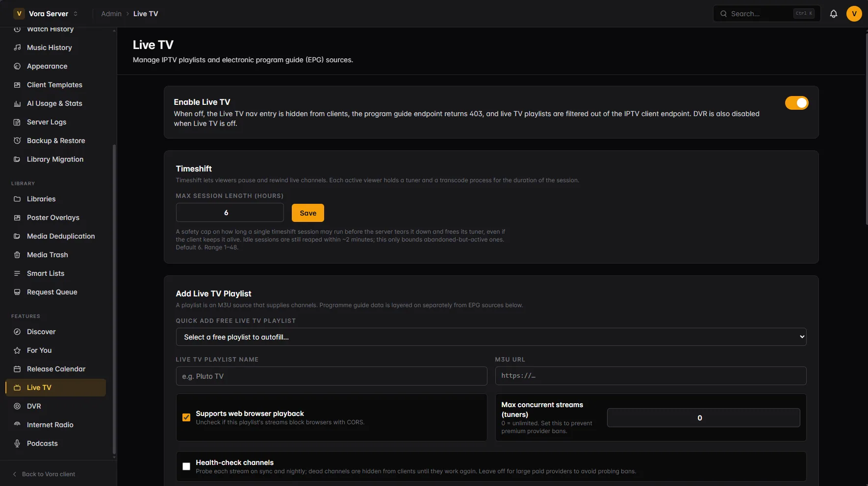
Task: Click the Backup & Restore clock icon
Action: point(17,141)
